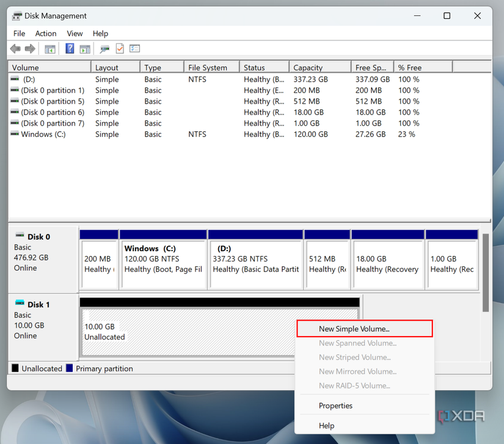Select the 18.00 GB recovery partition block

point(388,260)
